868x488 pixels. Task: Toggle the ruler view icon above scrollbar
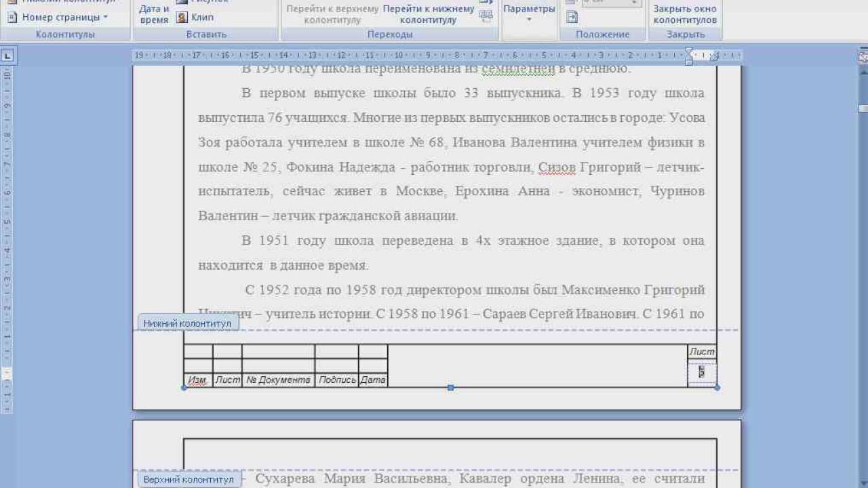pyautogui.click(x=863, y=58)
